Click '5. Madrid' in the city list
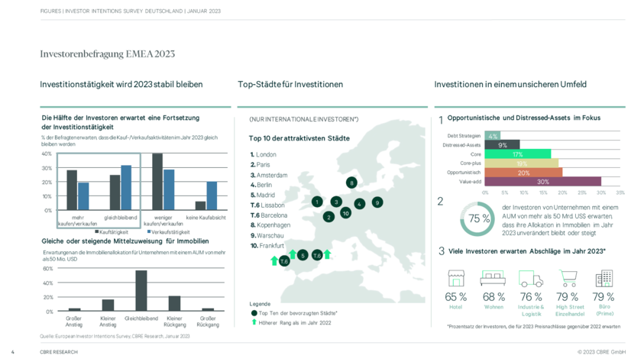The image size is (644, 362). click(263, 196)
